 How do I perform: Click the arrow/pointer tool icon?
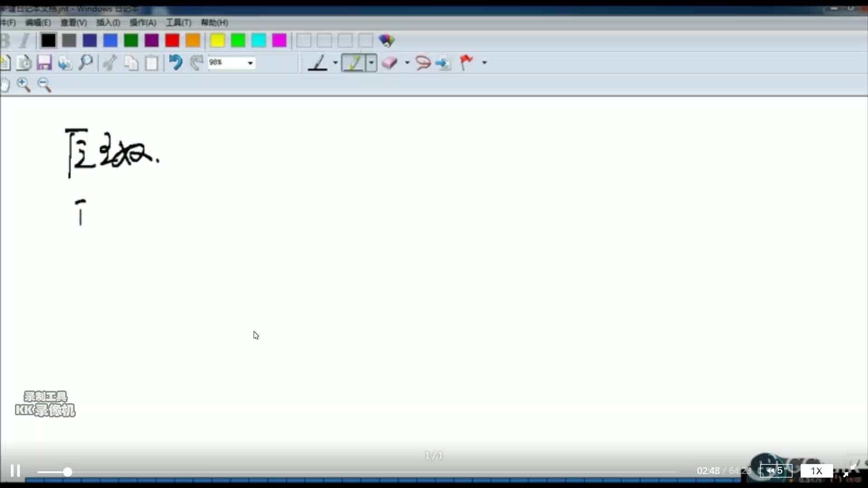[443, 62]
